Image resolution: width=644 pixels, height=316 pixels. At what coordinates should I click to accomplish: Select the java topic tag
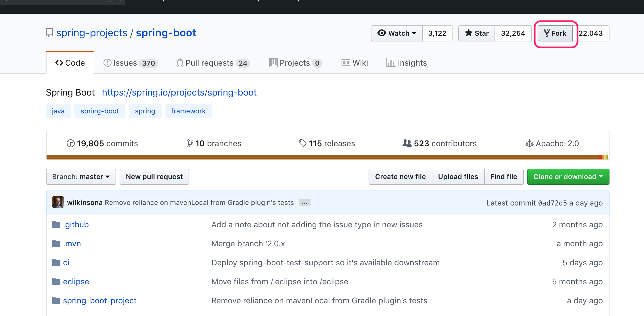click(x=58, y=111)
